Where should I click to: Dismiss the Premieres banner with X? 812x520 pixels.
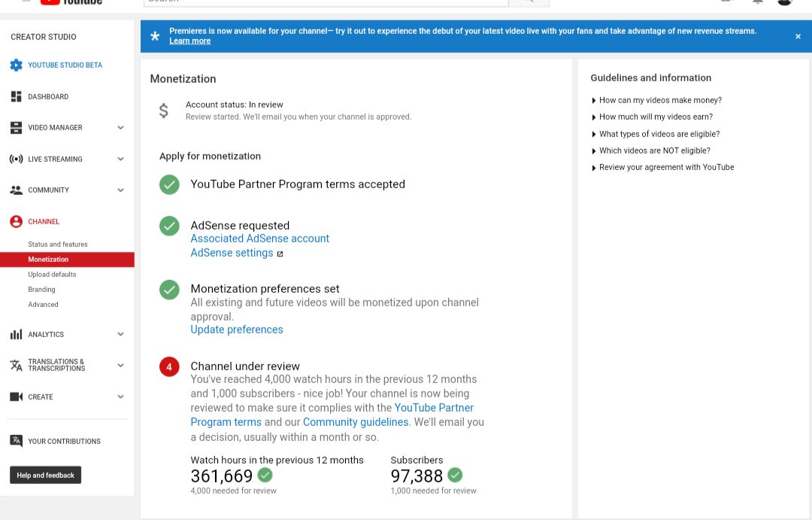pos(798,36)
